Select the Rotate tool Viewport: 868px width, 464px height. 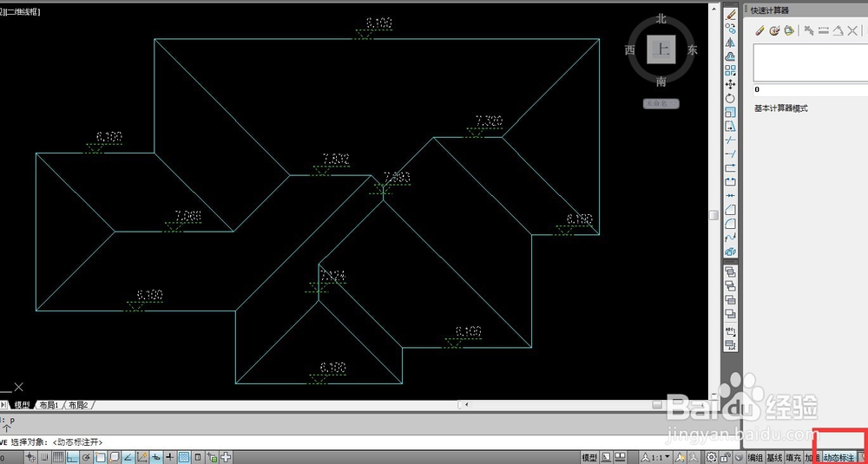(730, 99)
